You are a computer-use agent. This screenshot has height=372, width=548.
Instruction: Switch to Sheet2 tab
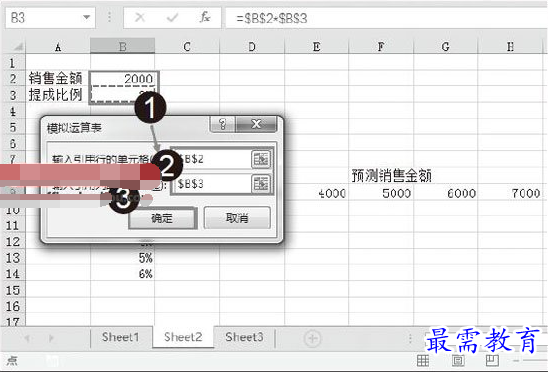pyautogui.click(x=183, y=337)
